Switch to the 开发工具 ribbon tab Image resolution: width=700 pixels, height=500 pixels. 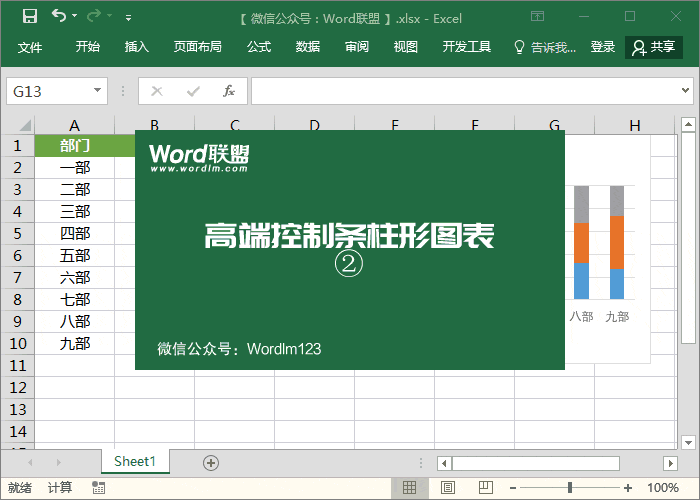pos(467,47)
